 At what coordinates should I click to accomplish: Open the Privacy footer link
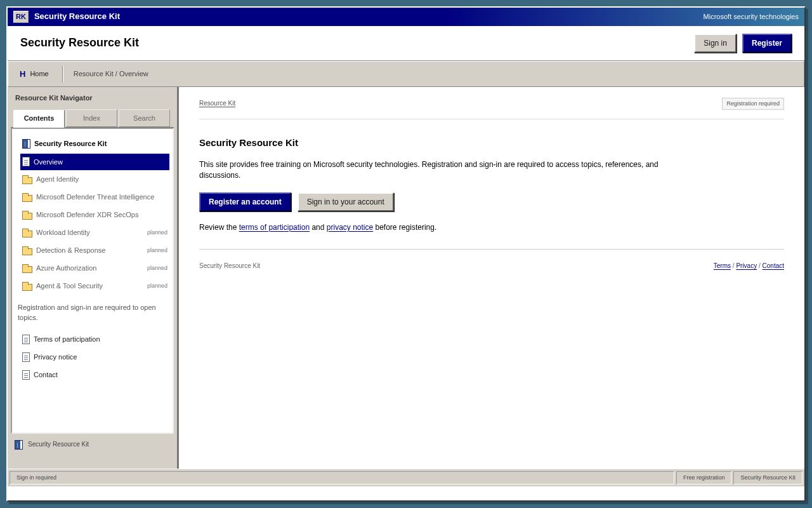[747, 266]
